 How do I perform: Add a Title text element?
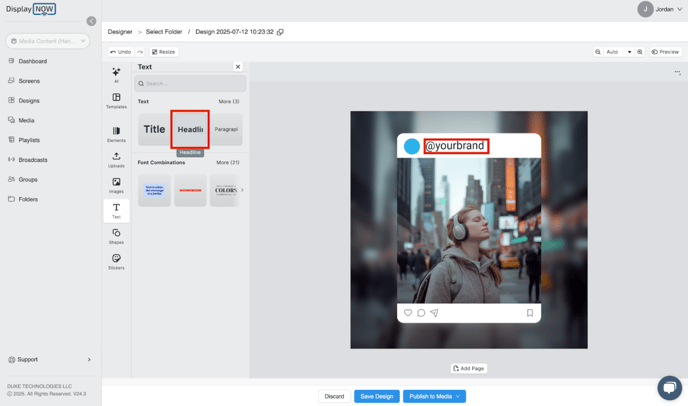154,129
